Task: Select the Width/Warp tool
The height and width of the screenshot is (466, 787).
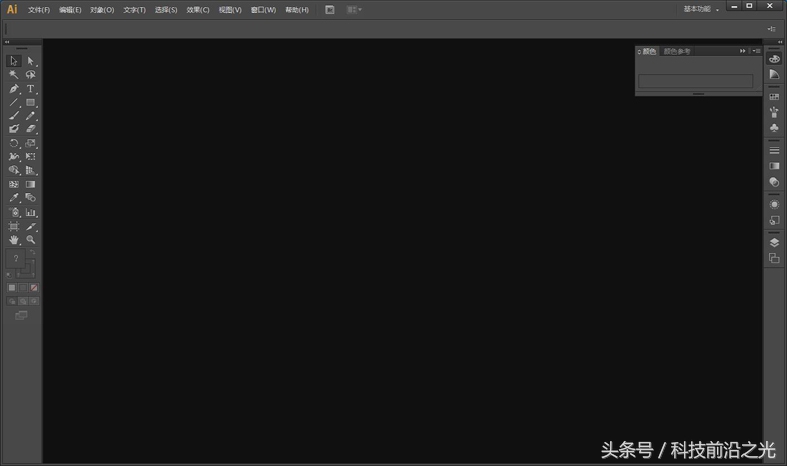Action: (x=14, y=157)
